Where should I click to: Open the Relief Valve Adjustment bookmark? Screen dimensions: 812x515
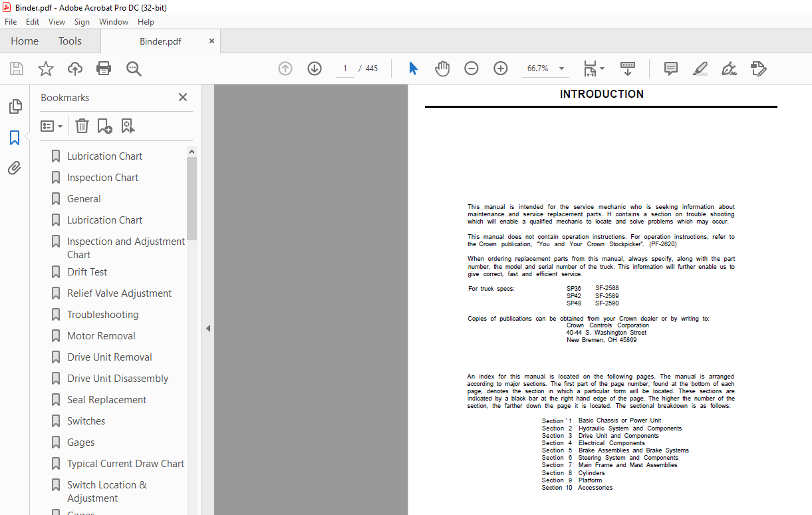coord(119,293)
